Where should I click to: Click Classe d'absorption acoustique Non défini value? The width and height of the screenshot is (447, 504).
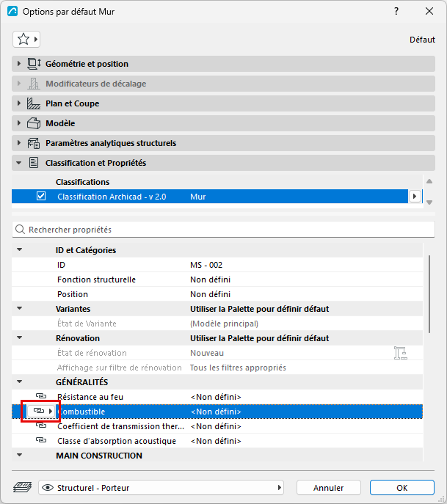click(x=216, y=441)
